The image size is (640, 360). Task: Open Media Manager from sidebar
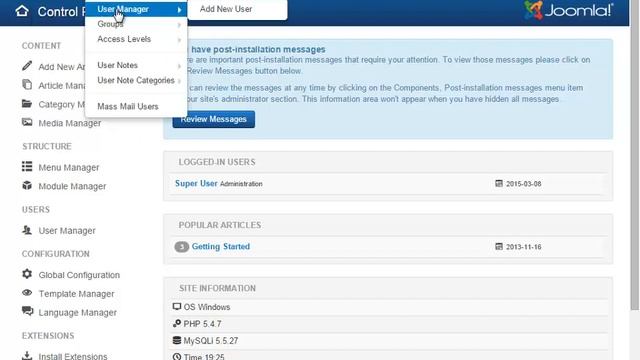click(x=69, y=123)
